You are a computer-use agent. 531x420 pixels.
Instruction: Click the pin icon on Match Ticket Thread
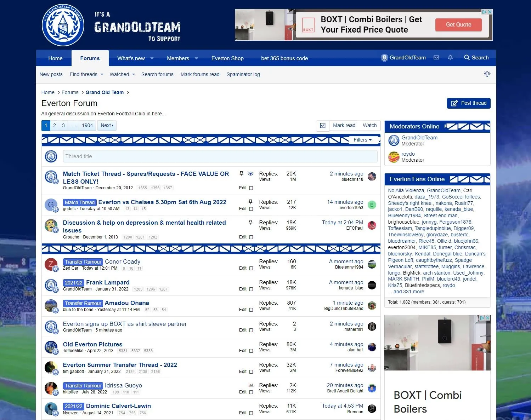(242, 174)
